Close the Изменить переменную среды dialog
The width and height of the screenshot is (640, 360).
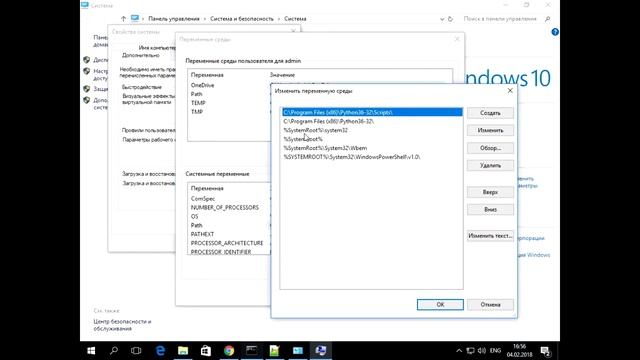510,91
